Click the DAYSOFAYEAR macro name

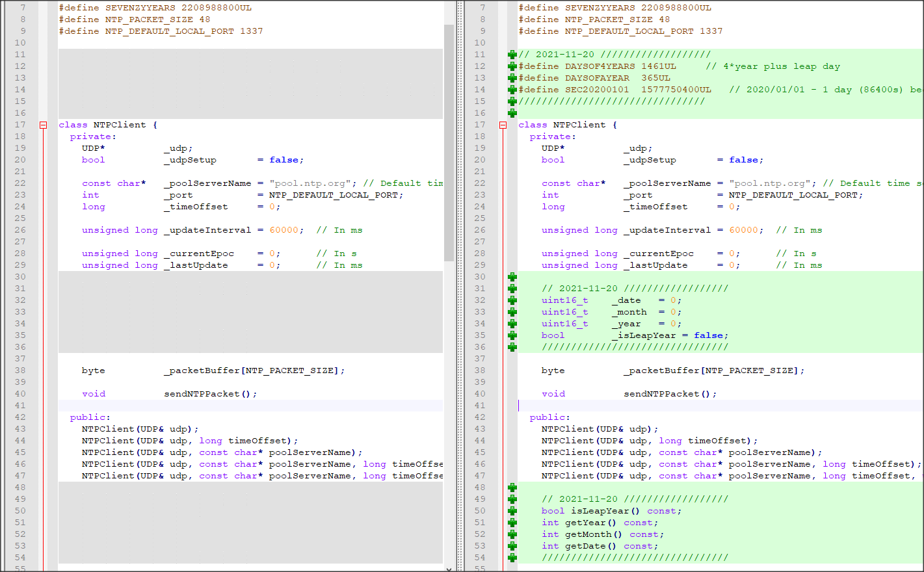[x=597, y=78]
